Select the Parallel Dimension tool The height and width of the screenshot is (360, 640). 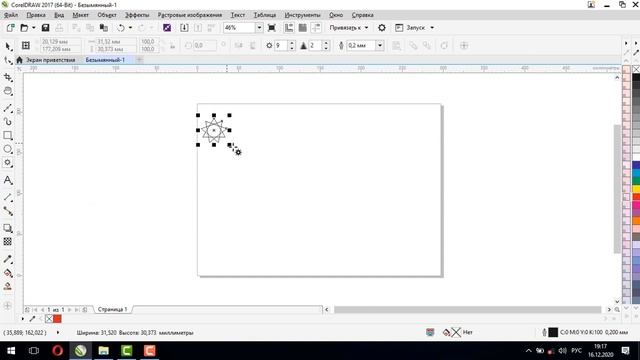pyautogui.click(x=8, y=198)
